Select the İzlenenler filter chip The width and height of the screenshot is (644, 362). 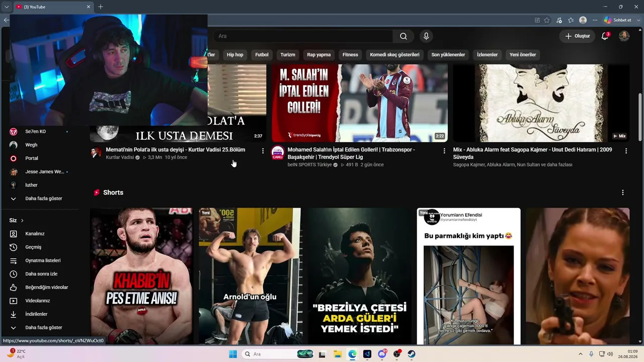tap(487, 55)
